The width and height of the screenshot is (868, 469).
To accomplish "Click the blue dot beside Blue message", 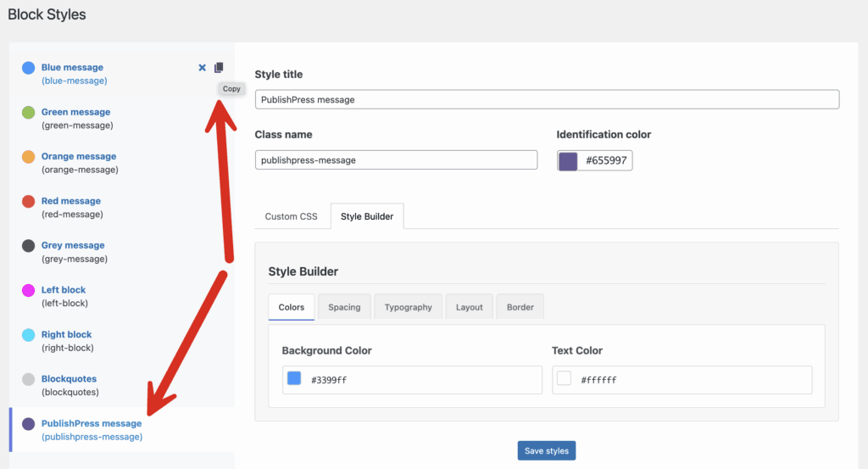I will tap(28, 68).
